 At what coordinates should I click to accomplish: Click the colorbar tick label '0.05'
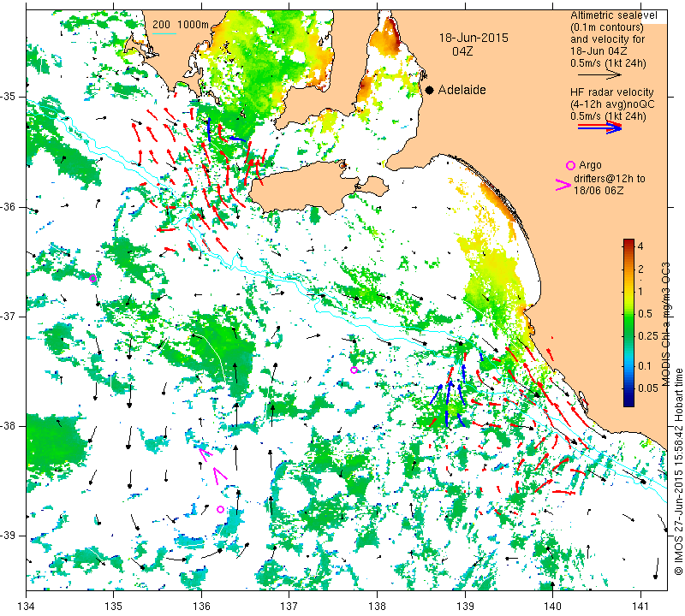pos(648,388)
